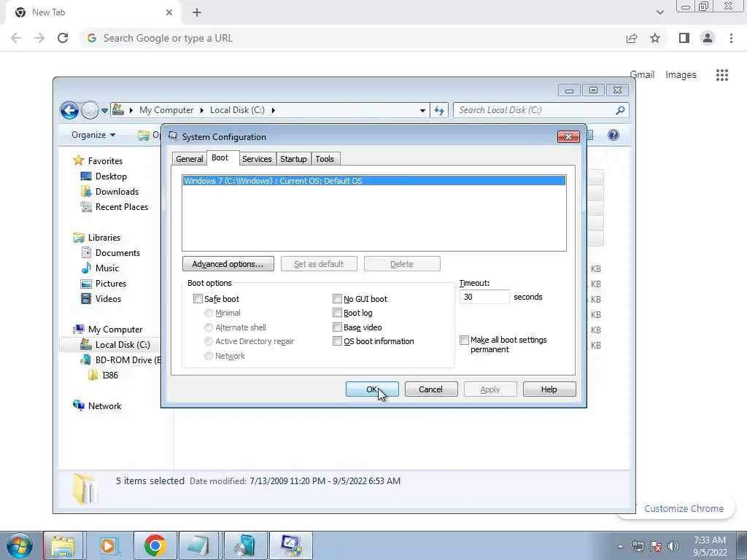This screenshot has width=747, height=560.
Task: Open Chrome three-dot menu
Action: 731,38
